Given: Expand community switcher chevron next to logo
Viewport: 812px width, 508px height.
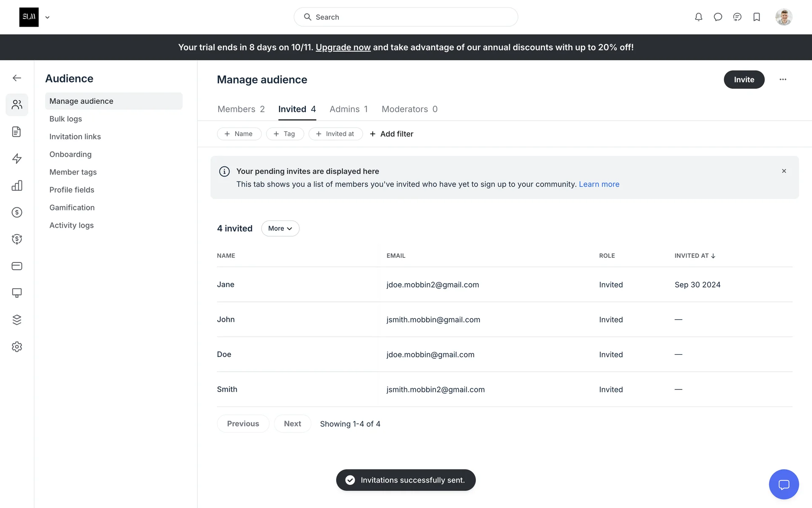Looking at the screenshot, I should click(x=47, y=17).
